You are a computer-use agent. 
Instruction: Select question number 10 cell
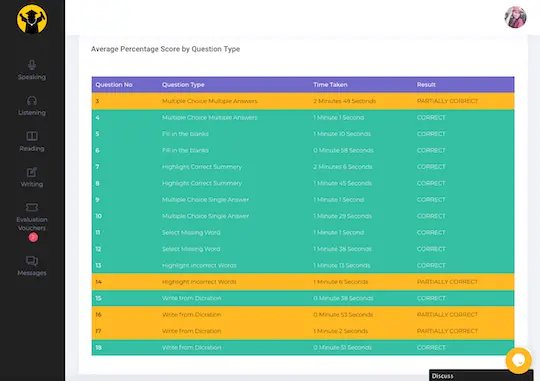[98, 216]
